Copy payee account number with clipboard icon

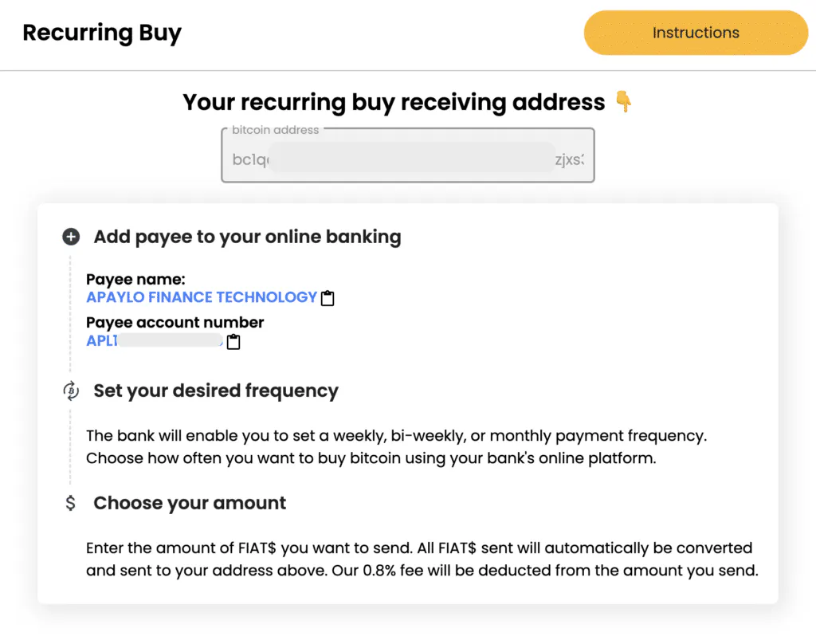point(233,342)
